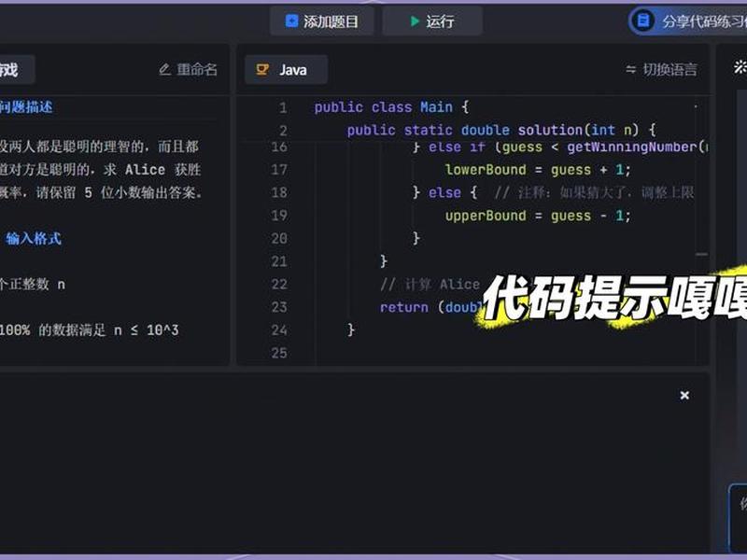
Task: Click the pencil icon beside 重命名
Action: coord(165,69)
